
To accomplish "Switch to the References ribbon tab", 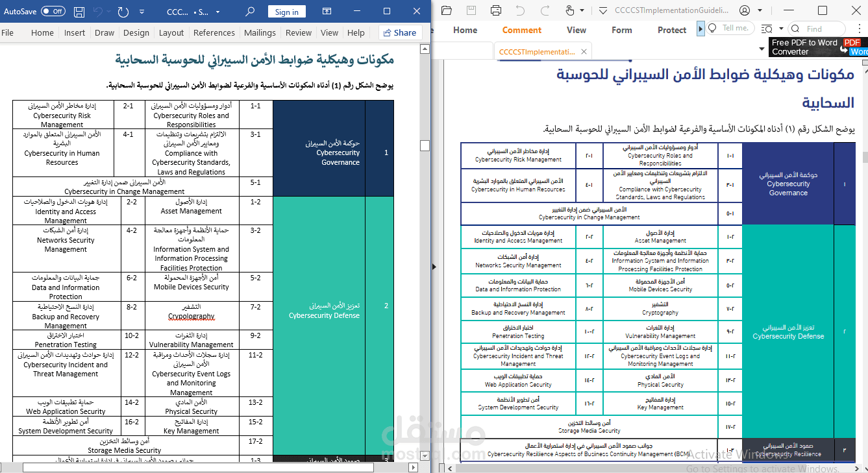I will (214, 32).
